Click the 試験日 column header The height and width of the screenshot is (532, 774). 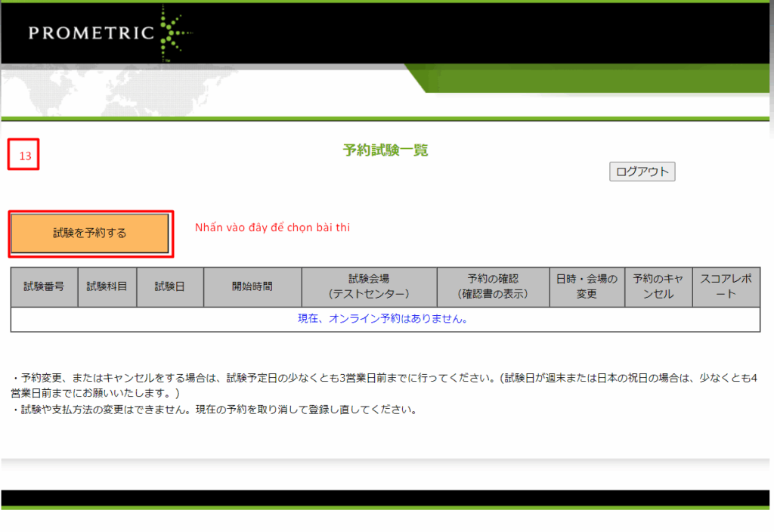tap(169, 286)
